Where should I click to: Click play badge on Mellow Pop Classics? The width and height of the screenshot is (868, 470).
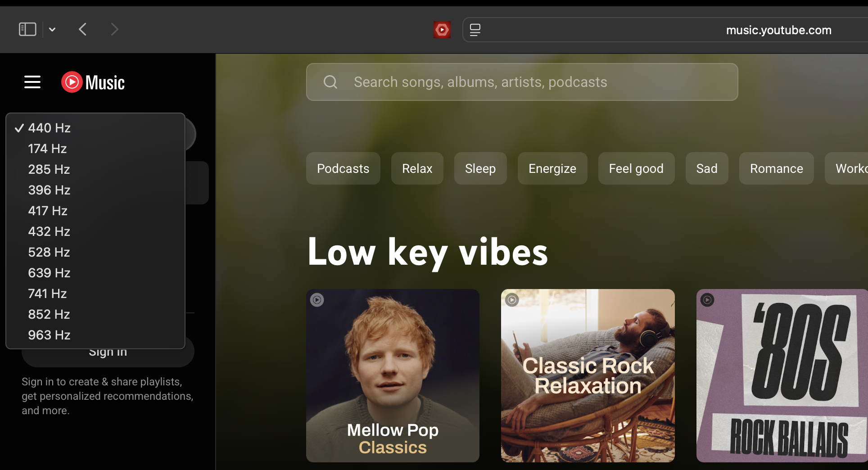point(317,300)
